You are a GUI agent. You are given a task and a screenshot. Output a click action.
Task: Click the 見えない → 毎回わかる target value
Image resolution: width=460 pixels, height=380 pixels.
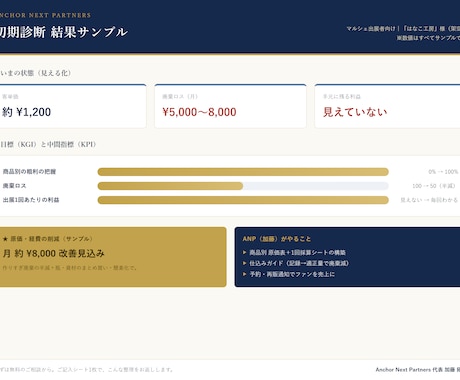(429, 200)
